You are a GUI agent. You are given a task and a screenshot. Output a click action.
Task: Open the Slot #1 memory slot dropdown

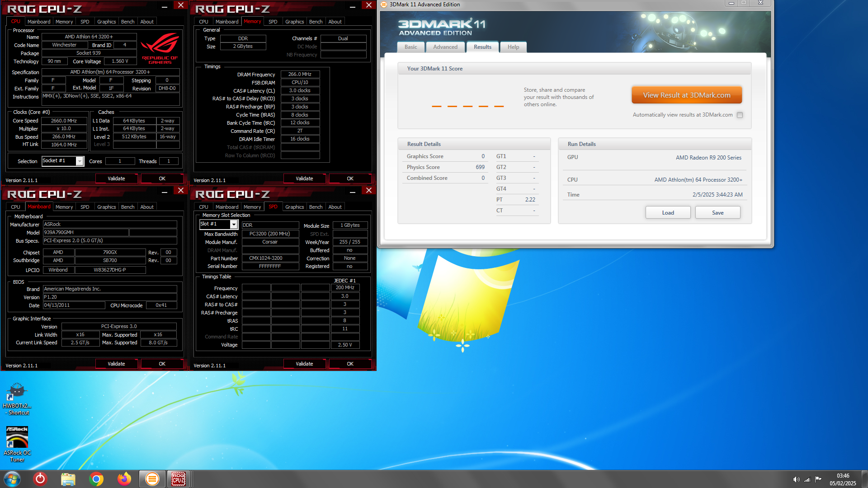(219, 224)
